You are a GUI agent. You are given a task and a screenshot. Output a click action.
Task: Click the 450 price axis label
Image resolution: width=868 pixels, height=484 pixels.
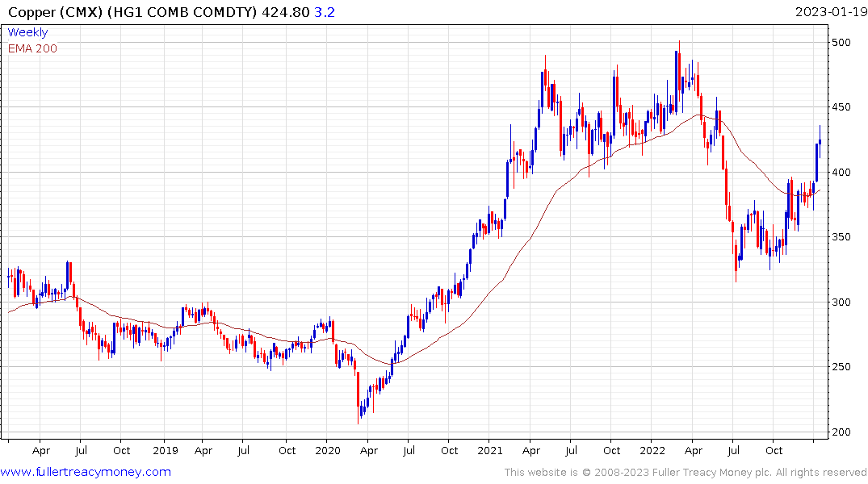tap(841, 107)
